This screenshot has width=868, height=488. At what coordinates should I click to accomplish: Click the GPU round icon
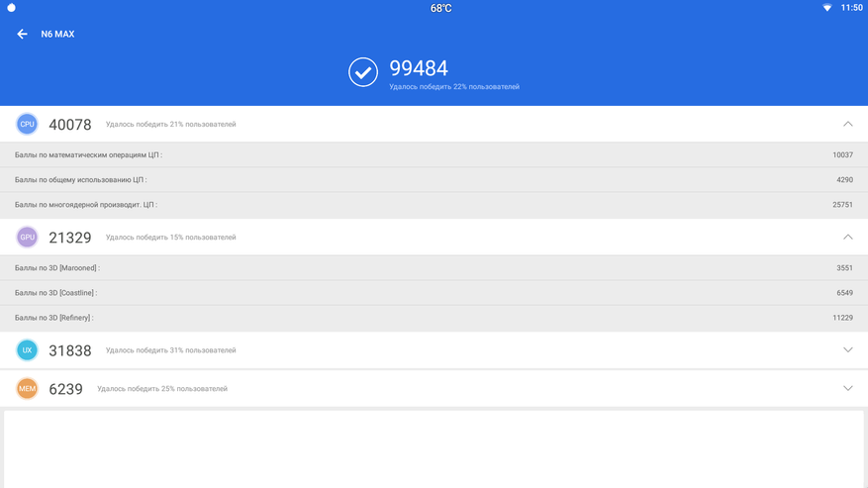[27, 238]
